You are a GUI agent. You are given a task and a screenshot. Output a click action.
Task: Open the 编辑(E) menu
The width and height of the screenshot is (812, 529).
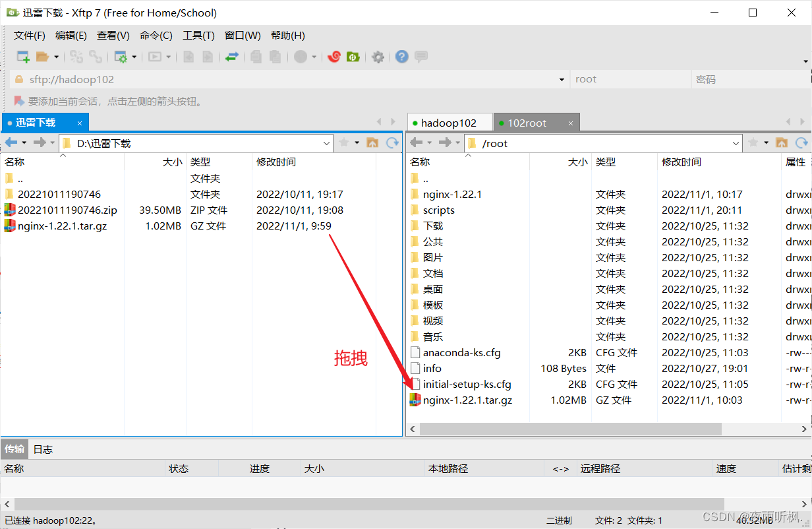click(x=71, y=36)
